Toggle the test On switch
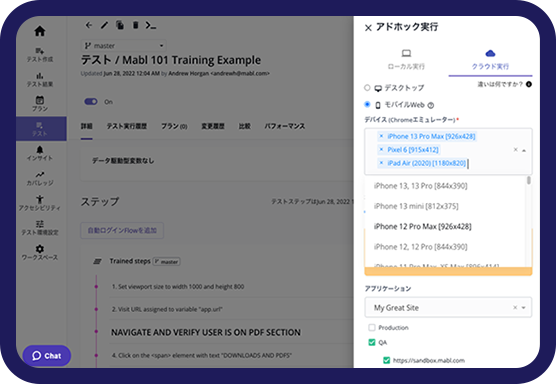556x384 pixels. [x=91, y=102]
